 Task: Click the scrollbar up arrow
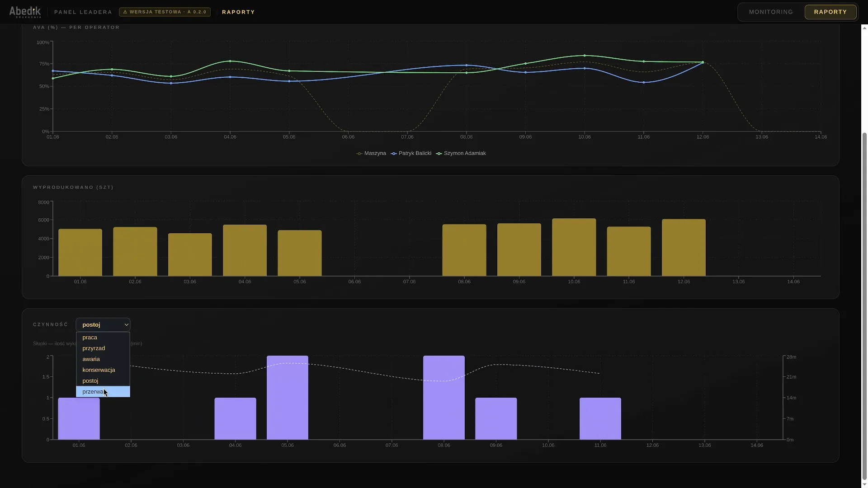[864, 28]
